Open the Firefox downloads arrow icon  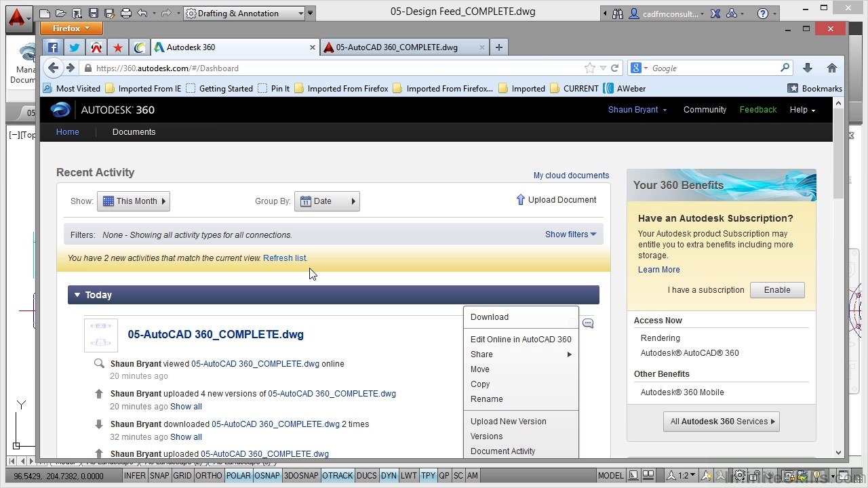pyautogui.click(x=807, y=68)
